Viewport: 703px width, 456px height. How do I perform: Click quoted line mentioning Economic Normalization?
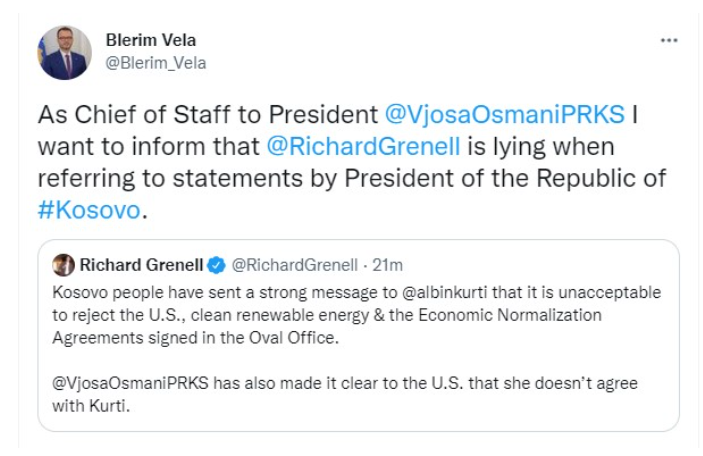point(327,315)
